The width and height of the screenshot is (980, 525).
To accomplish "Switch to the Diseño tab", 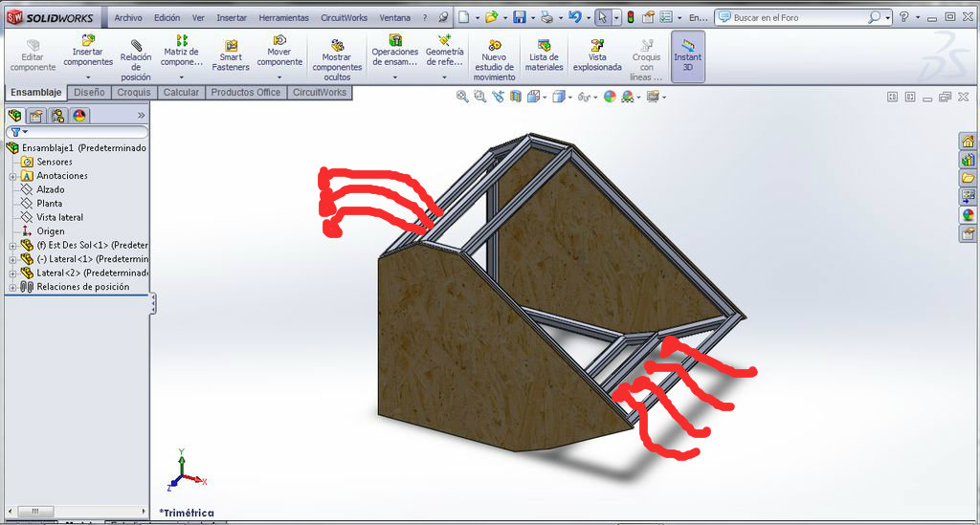I will click(89, 93).
